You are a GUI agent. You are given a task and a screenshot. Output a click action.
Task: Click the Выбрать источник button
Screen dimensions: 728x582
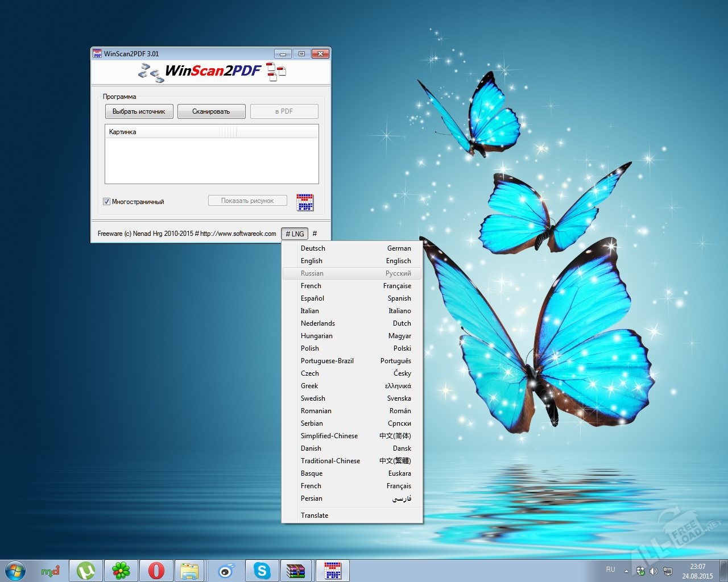click(x=139, y=111)
